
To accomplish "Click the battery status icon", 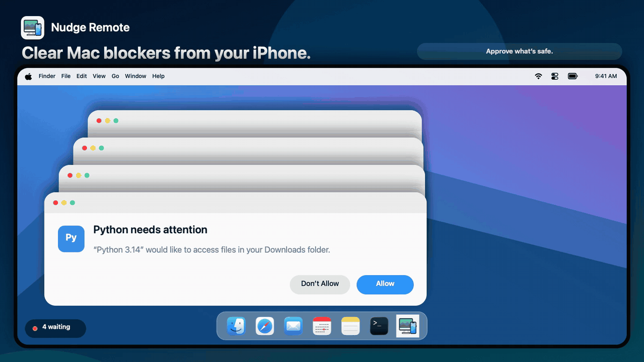I will click(573, 76).
